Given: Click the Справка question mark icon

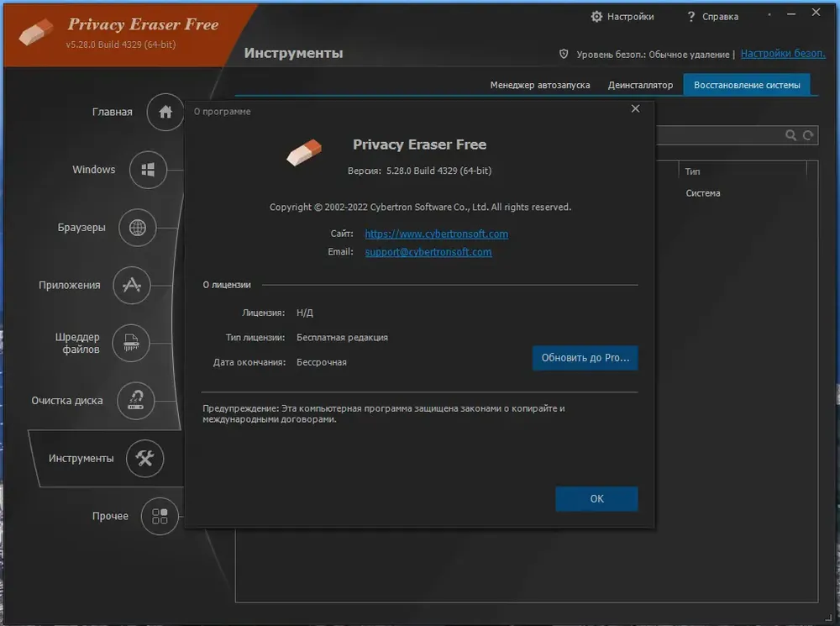Looking at the screenshot, I should pyautogui.click(x=691, y=17).
